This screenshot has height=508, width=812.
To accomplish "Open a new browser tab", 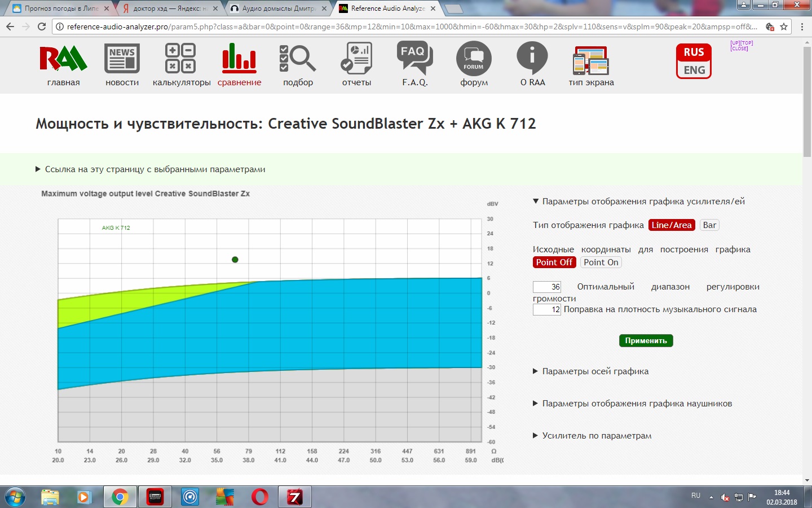I will (454, 8).
